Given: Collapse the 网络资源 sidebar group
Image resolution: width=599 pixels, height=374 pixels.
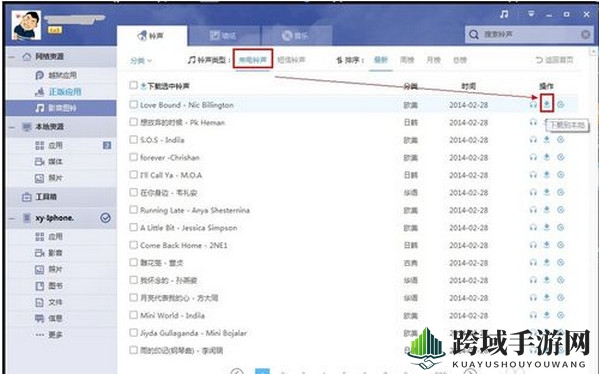Looking at the screenshot, I should (x=12, y=57).
